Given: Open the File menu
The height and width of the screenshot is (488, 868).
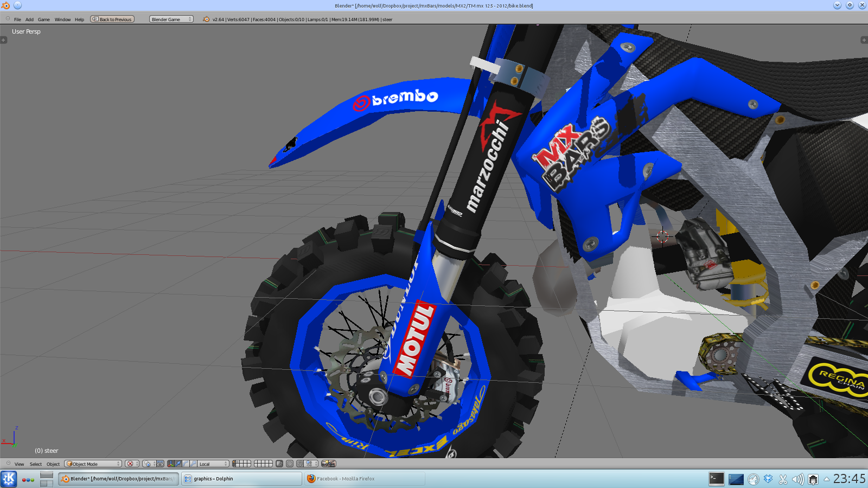Looking at the screenshot, I should click(17, 20).
